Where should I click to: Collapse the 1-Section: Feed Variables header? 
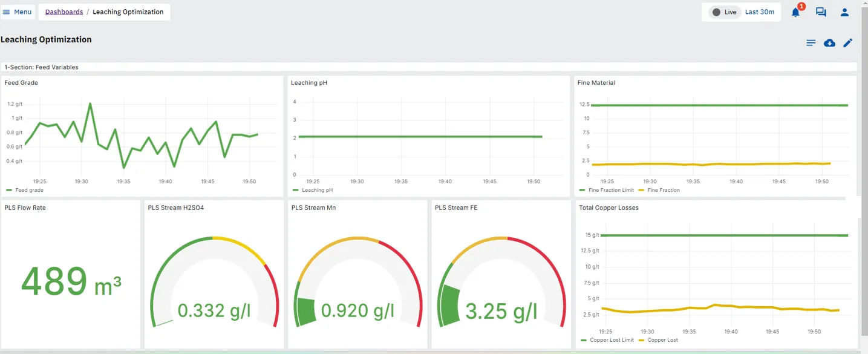41,67
